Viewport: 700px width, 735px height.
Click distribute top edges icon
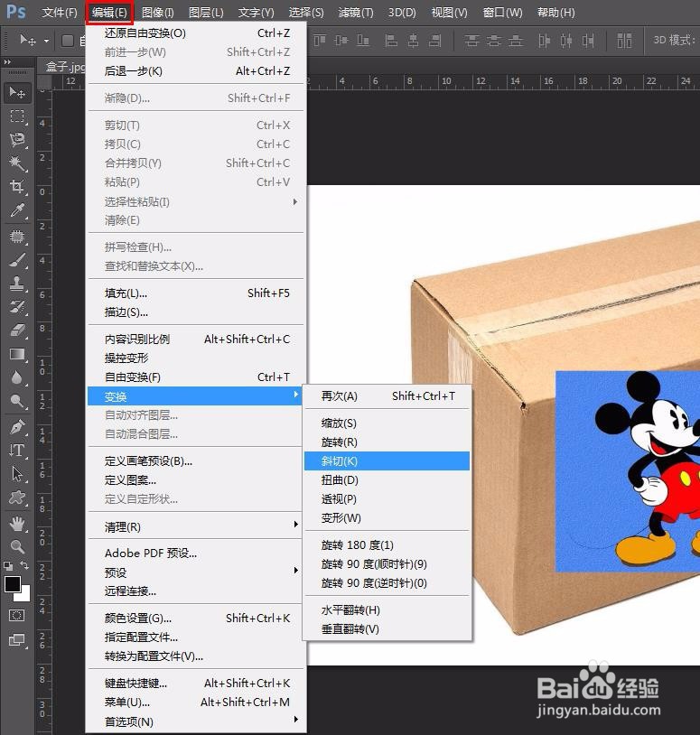tap(471, 41)
